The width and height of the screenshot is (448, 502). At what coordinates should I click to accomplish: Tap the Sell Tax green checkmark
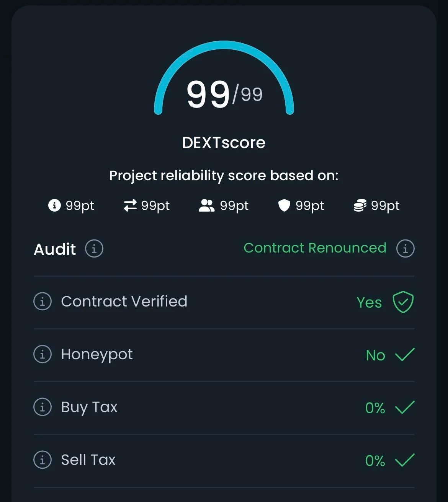405,460
